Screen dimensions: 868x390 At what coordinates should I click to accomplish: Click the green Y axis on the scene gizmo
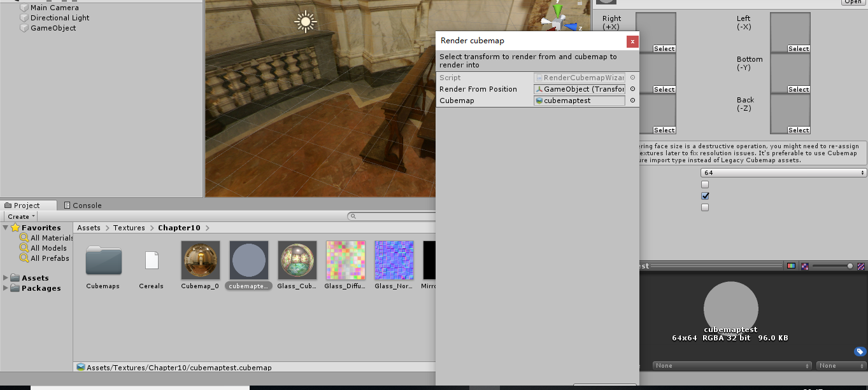[557, 9]
